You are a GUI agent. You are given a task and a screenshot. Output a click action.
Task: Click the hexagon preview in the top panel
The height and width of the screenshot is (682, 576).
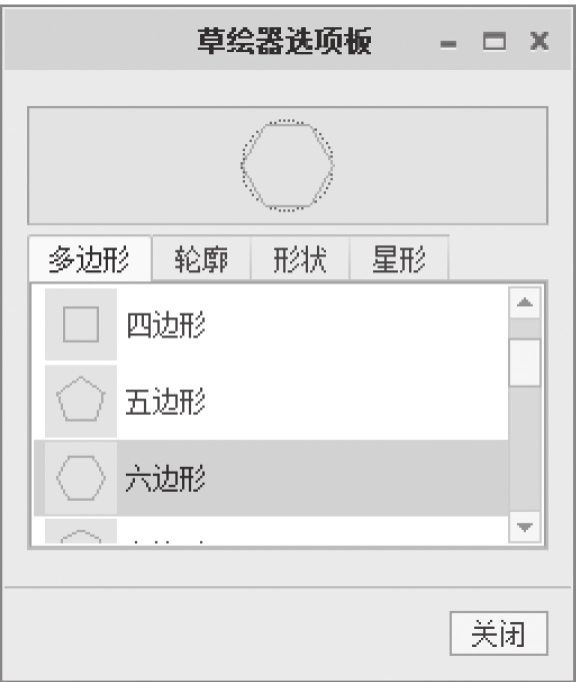pos(288,165)
